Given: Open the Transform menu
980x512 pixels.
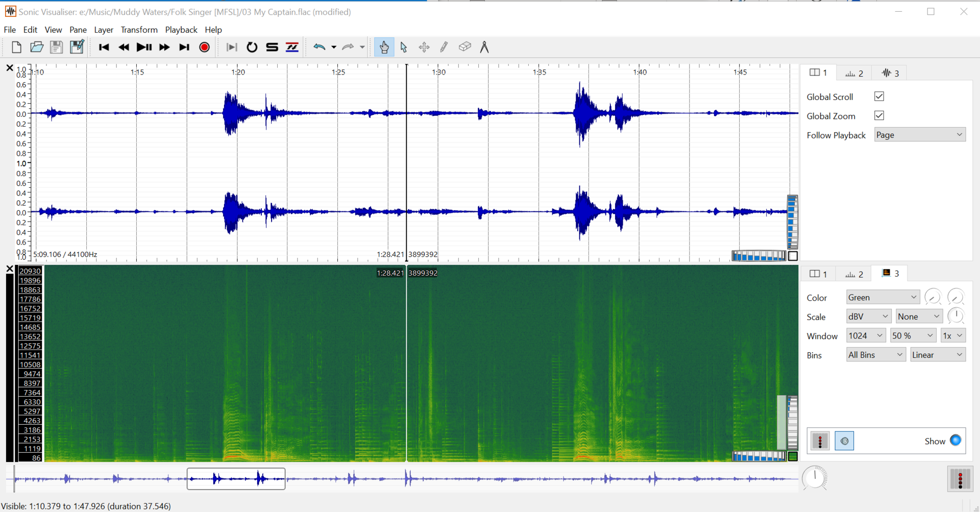Looking at the screenshot, I should [x=139, y=30].
